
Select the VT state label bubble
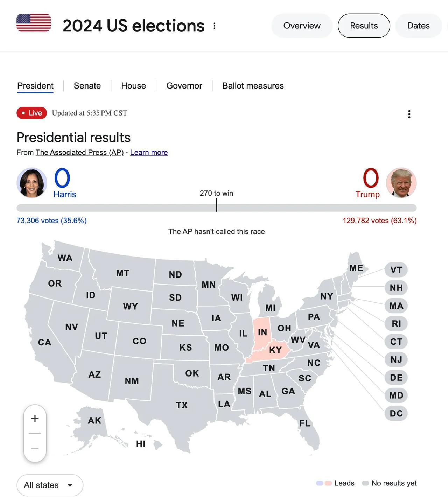[x=396, y=270]
